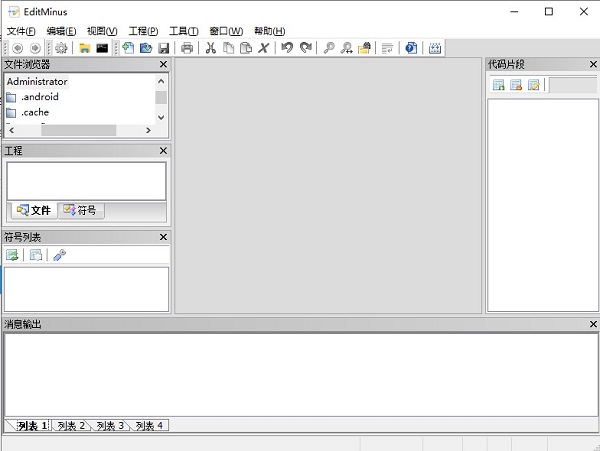Switch to the 符号 tab in 工程 panel
This screenshot has width=600, height=451.
click(x=80, y=210)
